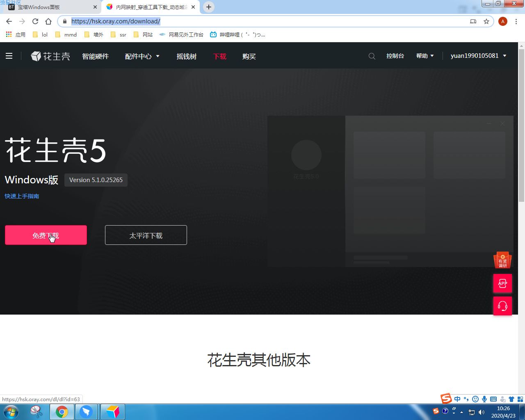Image resolution: width=525 pixels, height=420 pixels.
Task: Open the Sogou soft keyboard icon
Action: pyautogui.click(x=493, y=399)
